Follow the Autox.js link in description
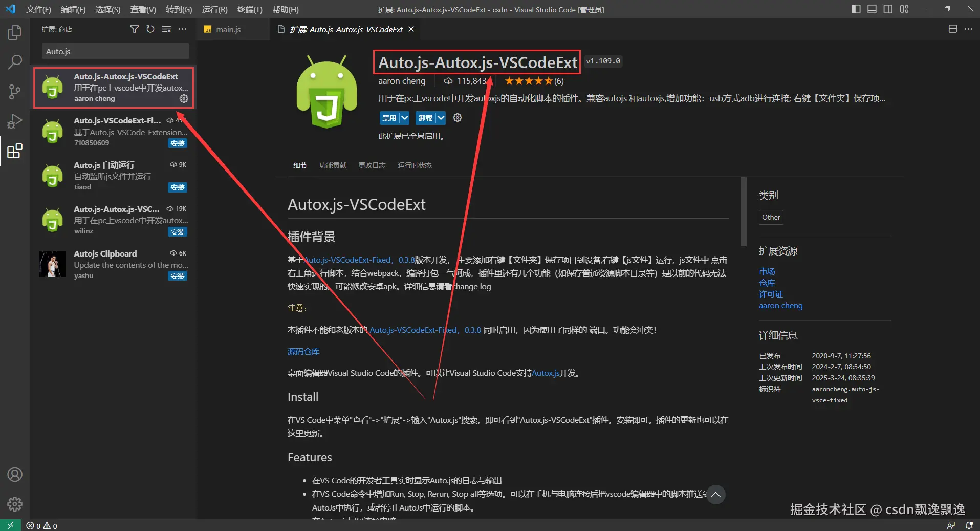This screenshot has width=980, height=531. (546, 373)
